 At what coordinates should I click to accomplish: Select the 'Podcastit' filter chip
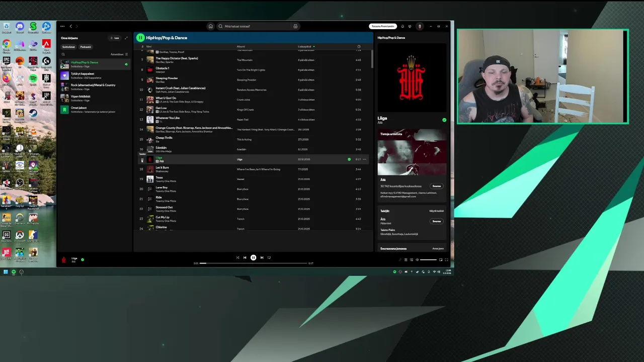point(86,47)
